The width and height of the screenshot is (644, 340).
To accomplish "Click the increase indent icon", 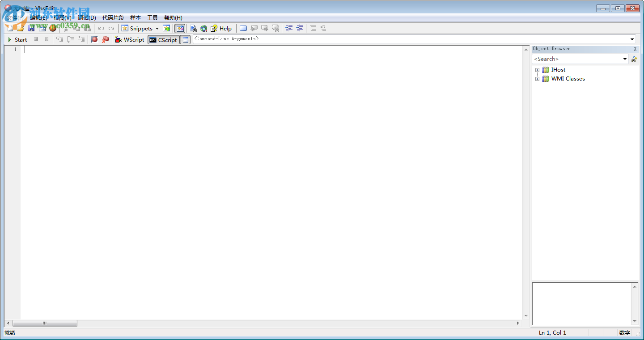I will [x=300, y=28].
